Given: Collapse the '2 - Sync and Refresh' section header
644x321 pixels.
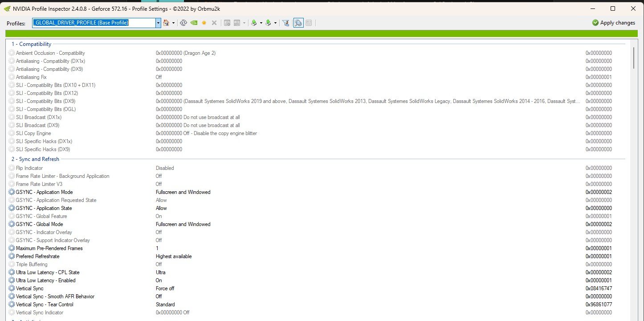Looking at the screenshot, I should (x=35, y=159).
